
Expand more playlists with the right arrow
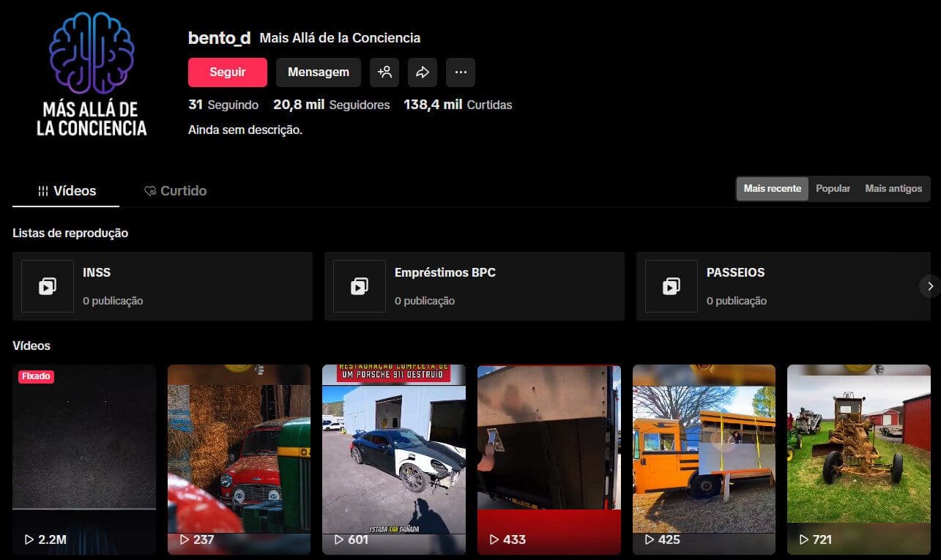(x=930, y=286)
